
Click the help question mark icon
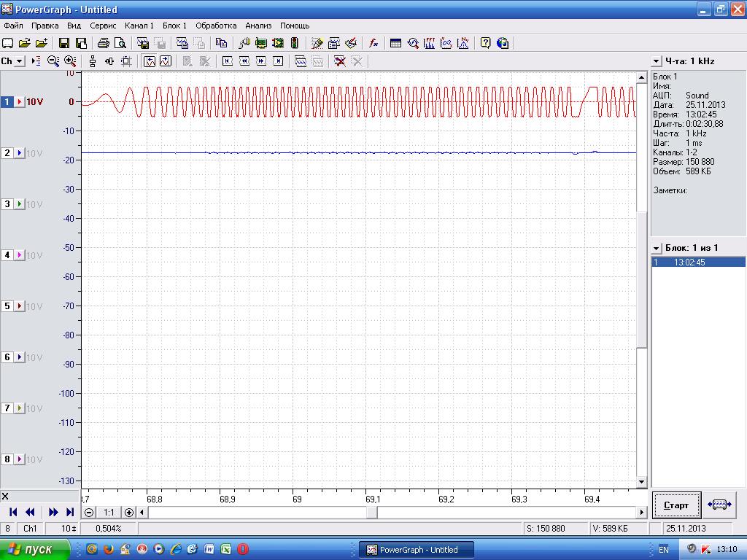[x=485, y=43]
